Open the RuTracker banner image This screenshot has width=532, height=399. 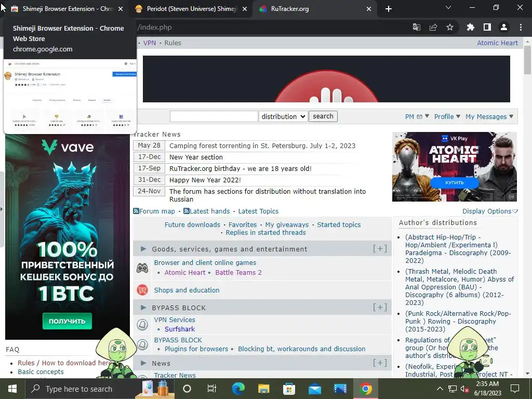tap(326, 79)
